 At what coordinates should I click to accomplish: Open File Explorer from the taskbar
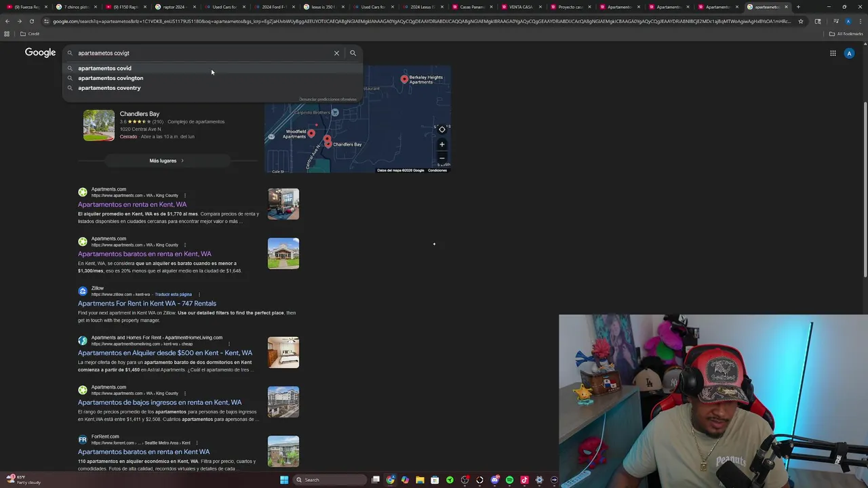(420, 480)
